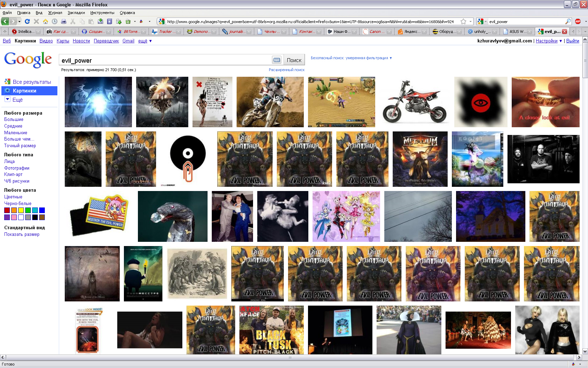
Task: Filter images by Лица type
Action: [9, 162]
